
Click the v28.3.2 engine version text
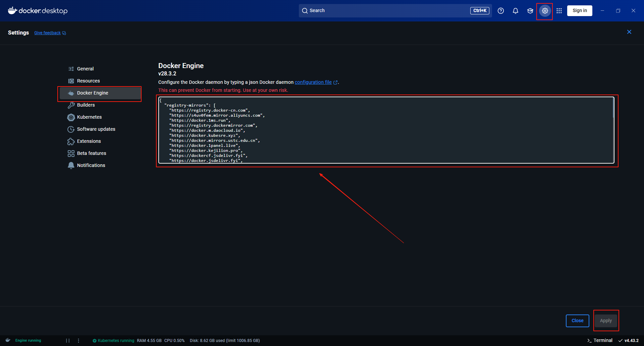click(x=167, y=74)
